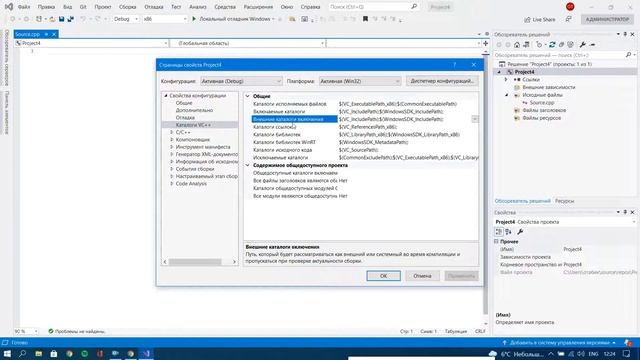The width and height of the screenshot is (640, 360).
Task: Expand the C/C++ node in the properties tree
Action: pos(172,132)
